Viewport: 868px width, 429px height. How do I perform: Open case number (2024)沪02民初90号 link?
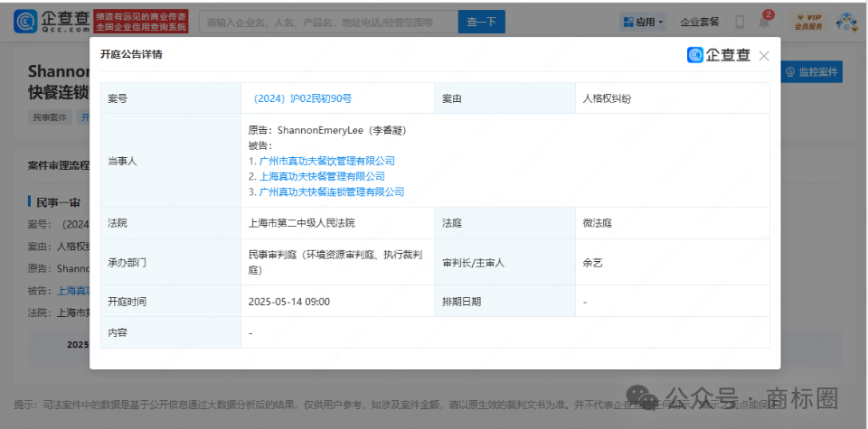(x=303, y=98)
